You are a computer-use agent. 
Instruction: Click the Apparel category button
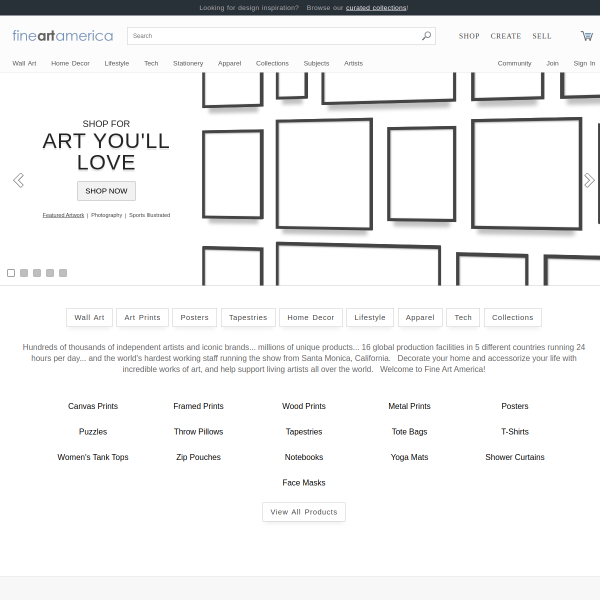[420, 318]
